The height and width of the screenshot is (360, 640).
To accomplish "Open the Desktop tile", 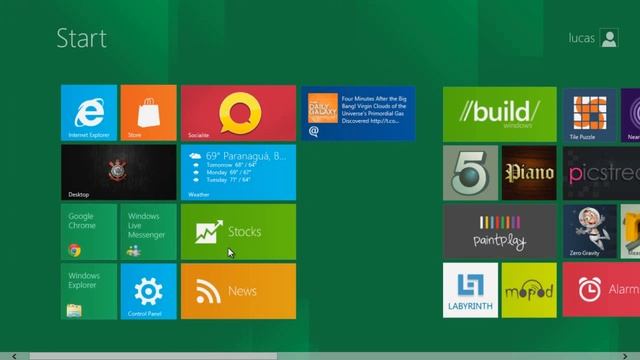I will coord(119,172).
